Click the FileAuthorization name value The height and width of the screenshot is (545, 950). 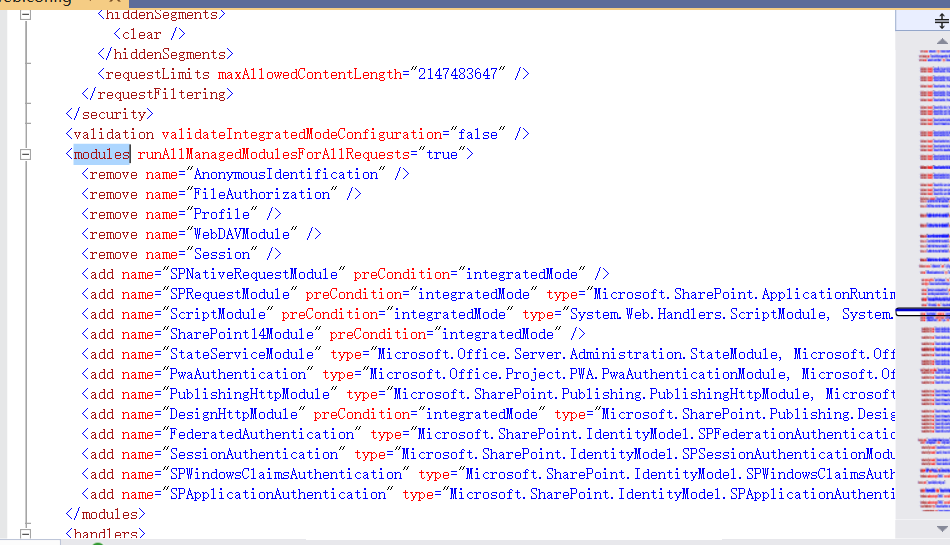point(262,194)
